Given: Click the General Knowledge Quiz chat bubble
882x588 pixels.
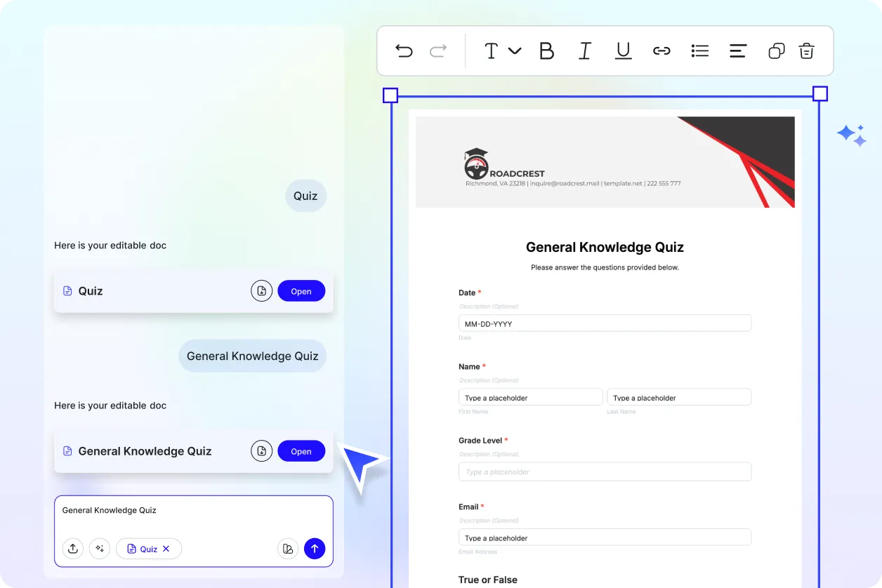Looking at the screenshot, I should coord(252,356).
